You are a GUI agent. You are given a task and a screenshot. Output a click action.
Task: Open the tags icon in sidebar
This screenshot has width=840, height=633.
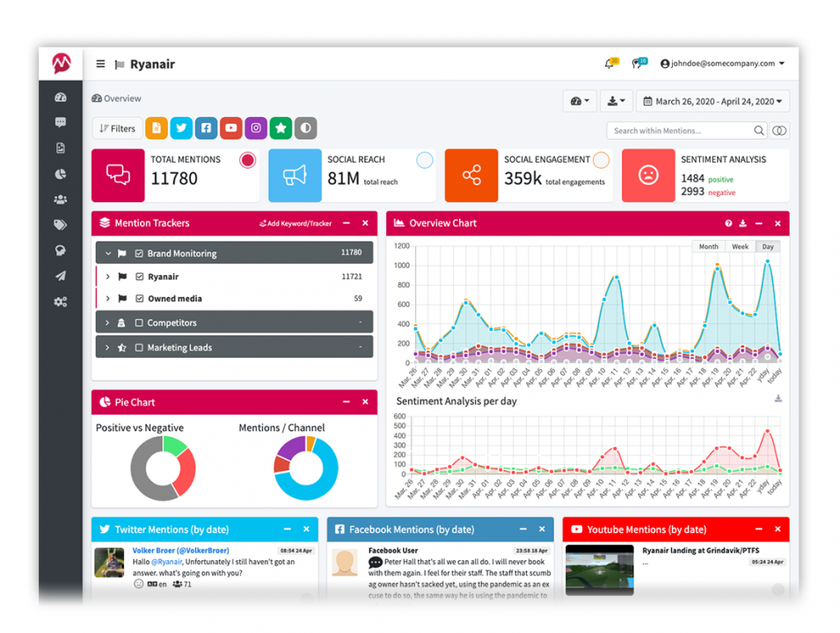(x=61, y=225)
